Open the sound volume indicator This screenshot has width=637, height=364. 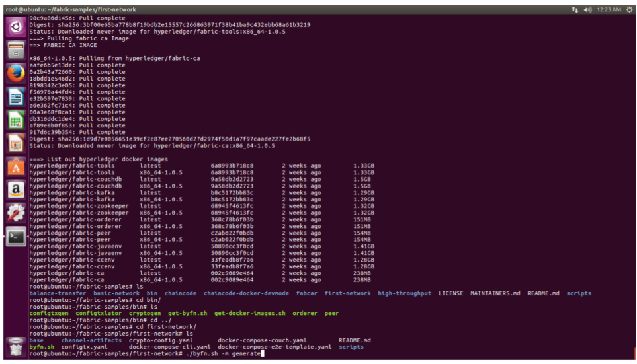587,9
